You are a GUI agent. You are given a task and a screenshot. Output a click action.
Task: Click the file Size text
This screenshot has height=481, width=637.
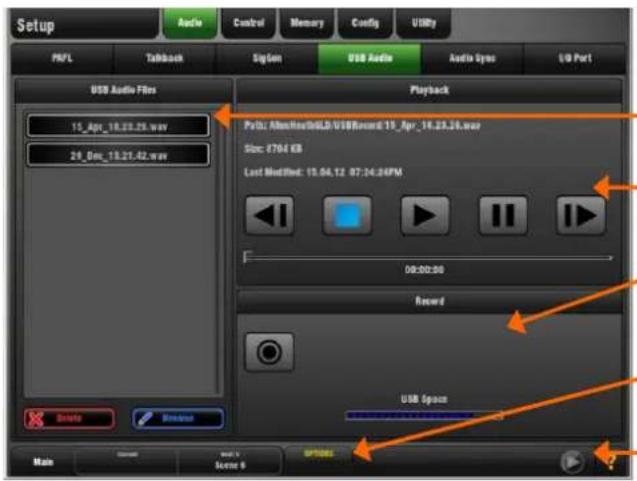click(x=273, y=149)
